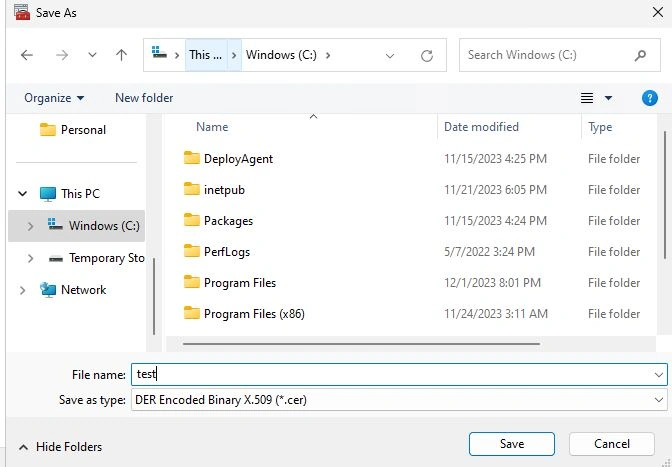Click date '5/7/2022 3:24 PM'
The height and width of the screenshot is (467, 672).
click(489, 252)
